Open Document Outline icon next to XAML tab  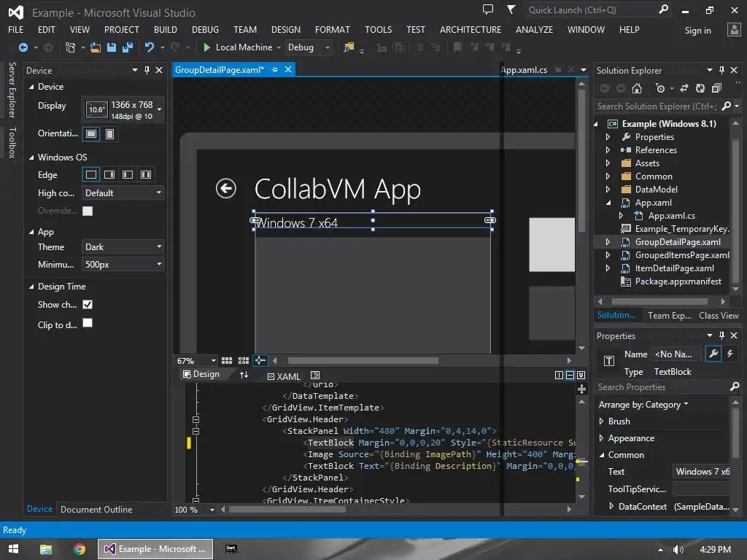click(x=315, y=376)
